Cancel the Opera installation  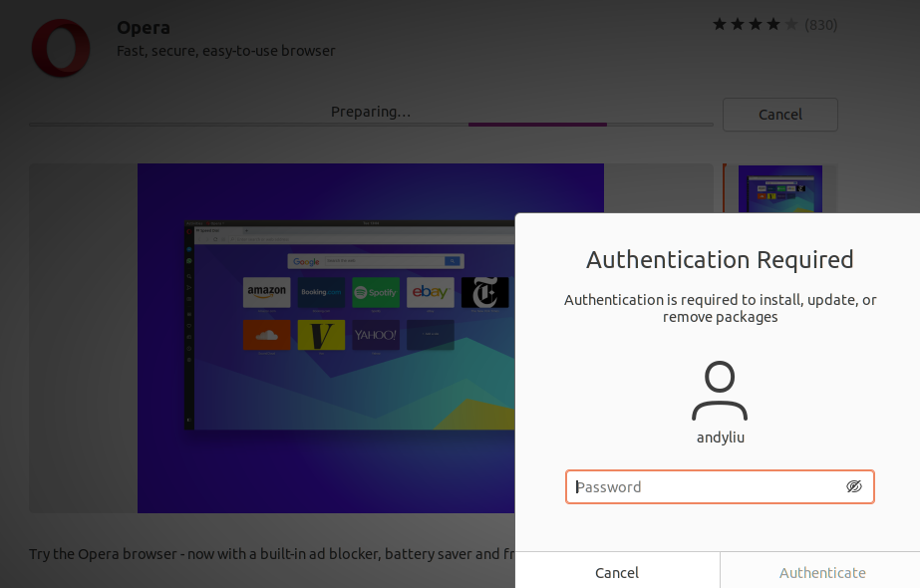pos(779,115)
